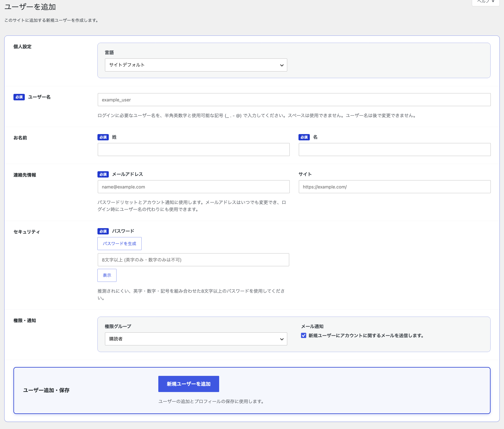The height and width of the screenshot is (429, 504).
Task: Click the 新規ユーザーにアカウントに関するメールを送信します label
Action: coord(366,336)
